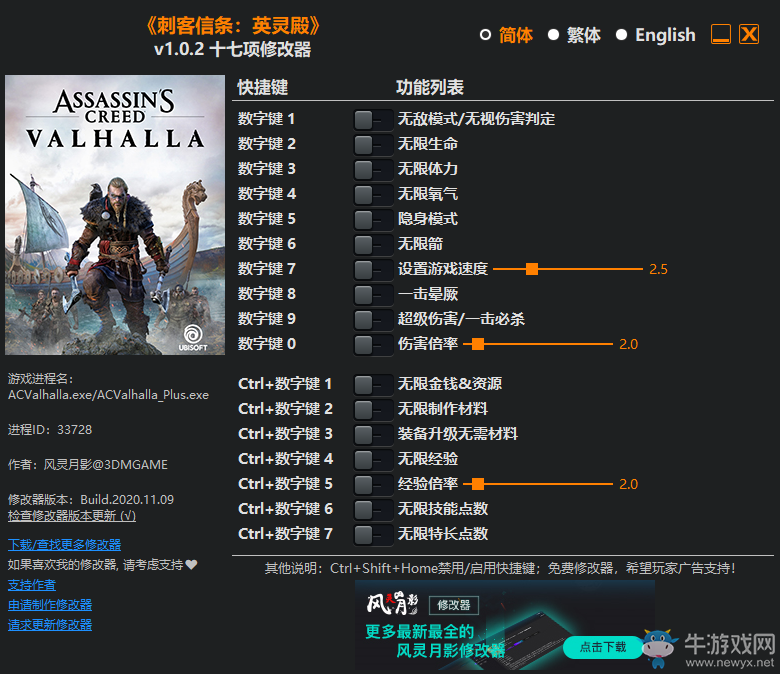The image size is (780, 674).
Task: Turn on 超级伤害/一击必杀 switch
Action: pyautogui.click(x=373, y=319)
